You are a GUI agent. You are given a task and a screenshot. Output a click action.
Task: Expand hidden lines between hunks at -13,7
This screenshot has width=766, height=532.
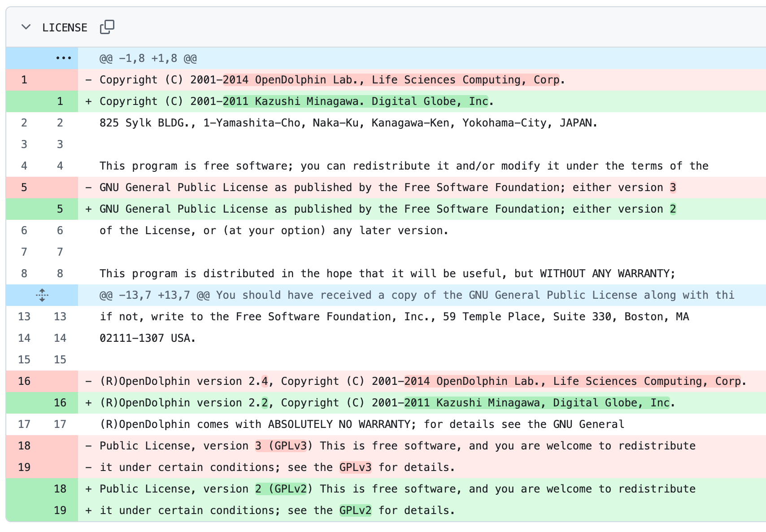42,295
